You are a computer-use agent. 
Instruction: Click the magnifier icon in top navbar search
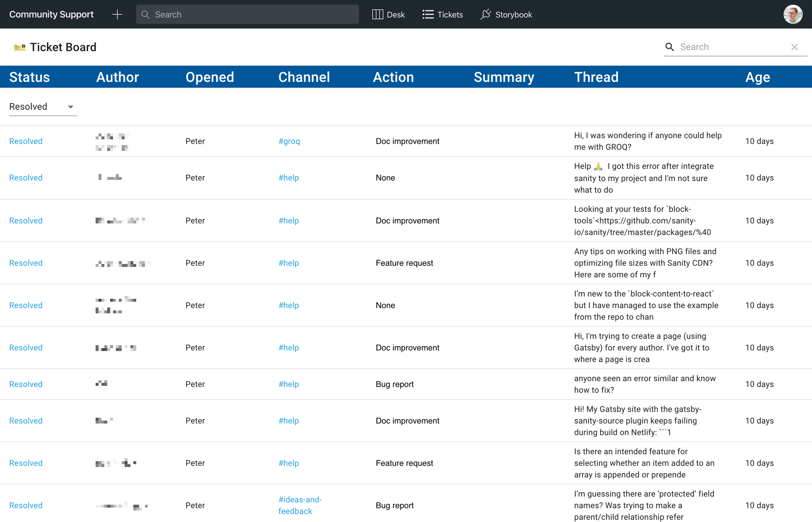coord(145,14)
